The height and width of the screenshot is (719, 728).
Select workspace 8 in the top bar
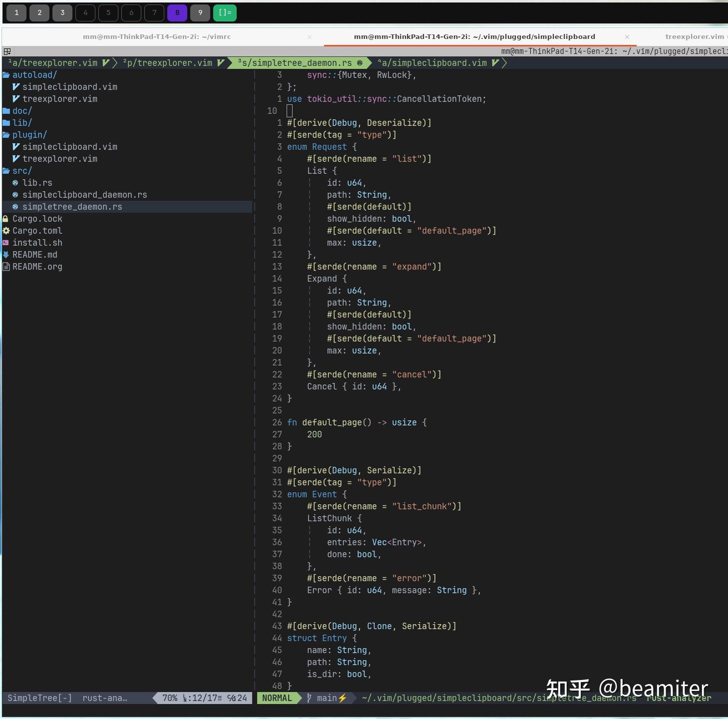point(177,12)
